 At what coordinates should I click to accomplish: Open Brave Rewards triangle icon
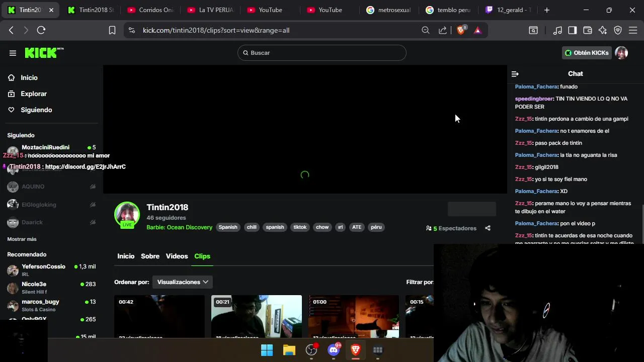click(477, 30)
